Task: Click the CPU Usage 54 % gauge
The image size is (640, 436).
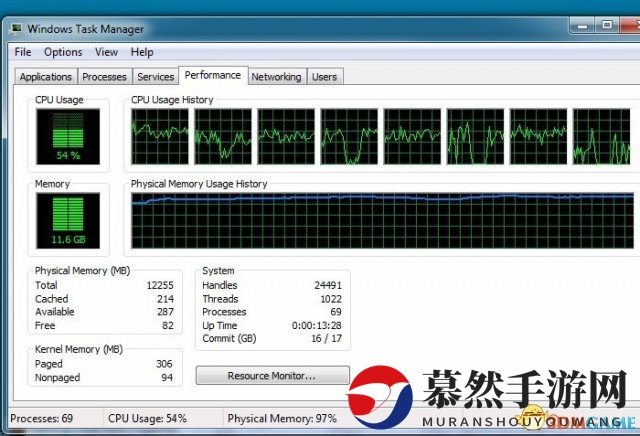Action: click(x=68, y=137)
